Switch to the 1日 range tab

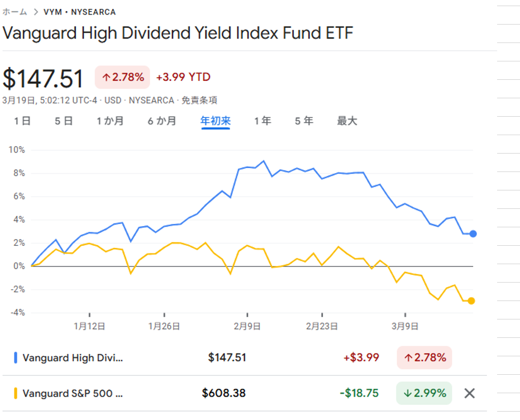[x=22, y=121]
